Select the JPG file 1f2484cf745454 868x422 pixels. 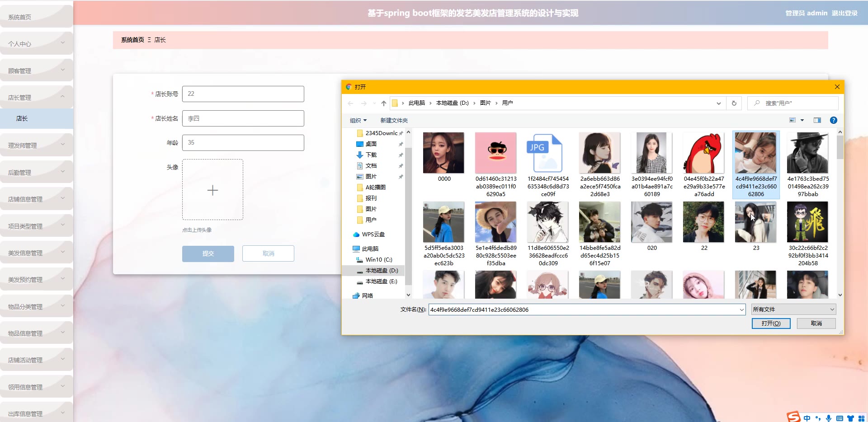tap(548, 165)
